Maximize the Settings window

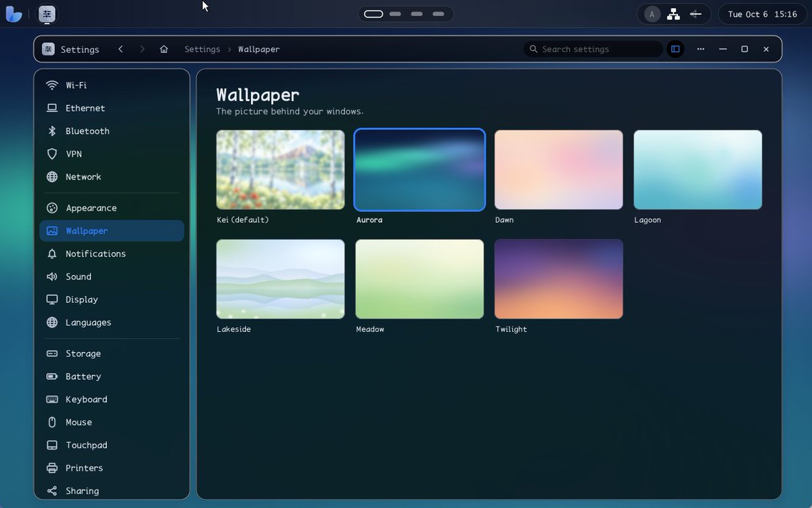[x=744, y=49]
